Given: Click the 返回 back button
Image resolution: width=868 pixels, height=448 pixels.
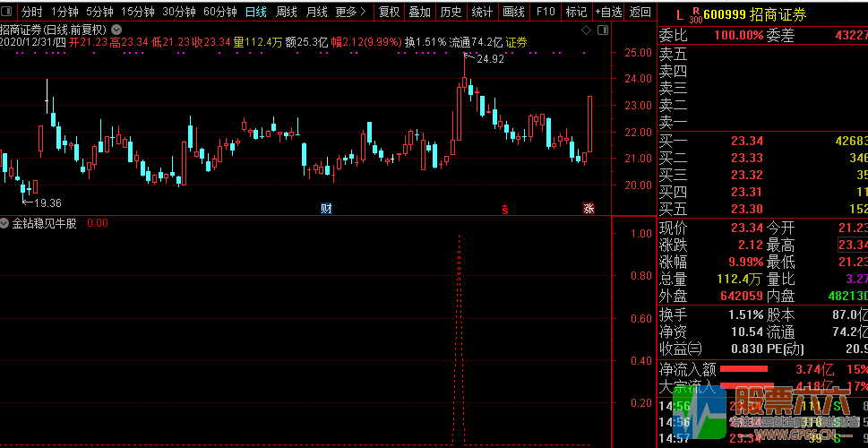Looking at the screenshot, I should click(640, 13).
